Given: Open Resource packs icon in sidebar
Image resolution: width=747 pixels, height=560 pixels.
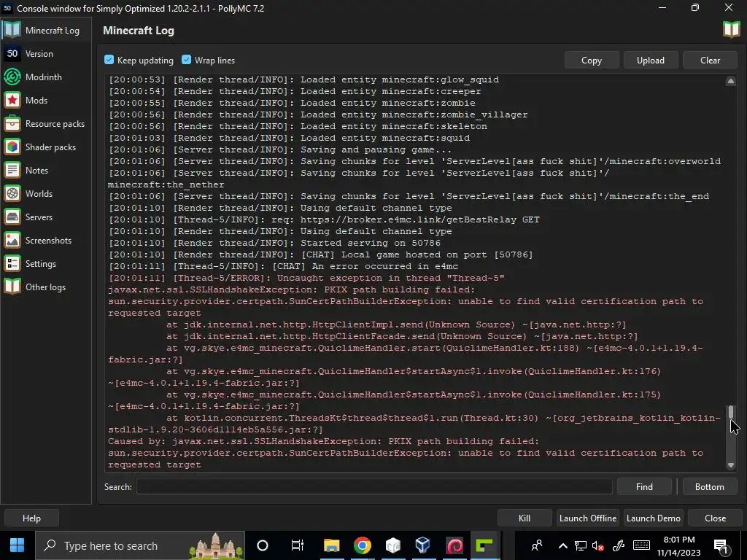Looking at the screenshot, I should pos(12,123).
